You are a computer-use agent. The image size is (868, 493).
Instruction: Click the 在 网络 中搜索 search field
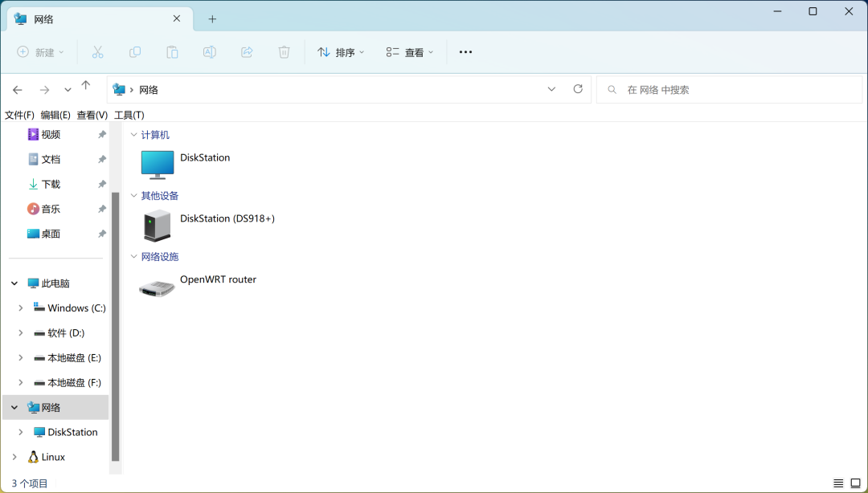point(729,90)
